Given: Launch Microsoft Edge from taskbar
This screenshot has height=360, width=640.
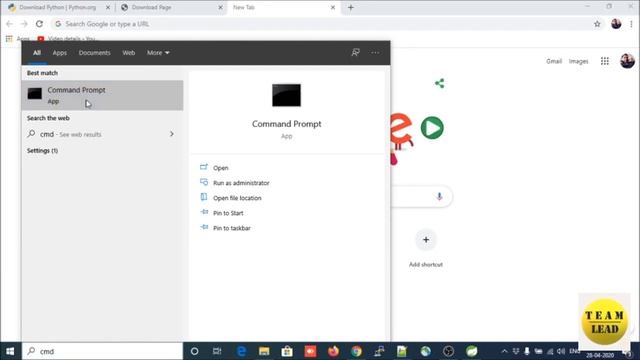Looking at the screenshot, I should tap(241, 351).
